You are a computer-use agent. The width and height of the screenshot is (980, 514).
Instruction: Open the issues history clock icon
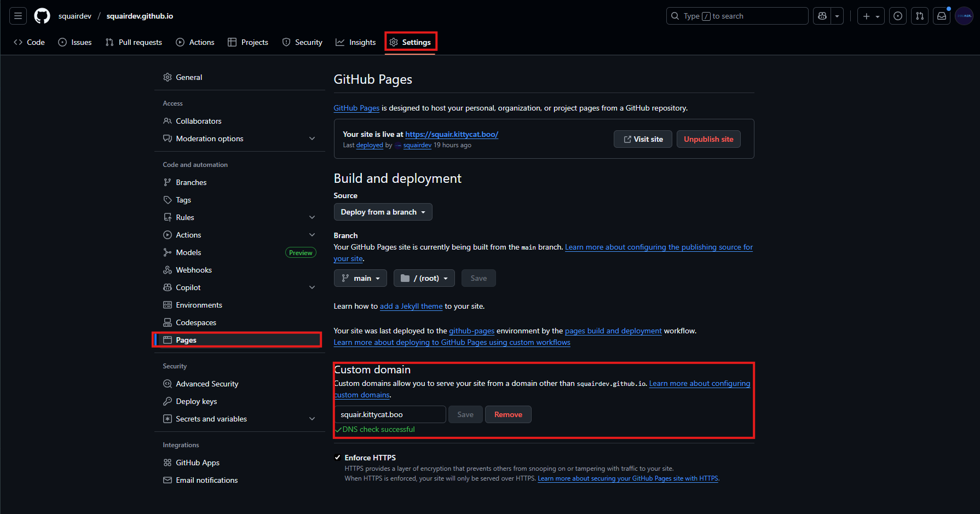(x=897, y=16)
